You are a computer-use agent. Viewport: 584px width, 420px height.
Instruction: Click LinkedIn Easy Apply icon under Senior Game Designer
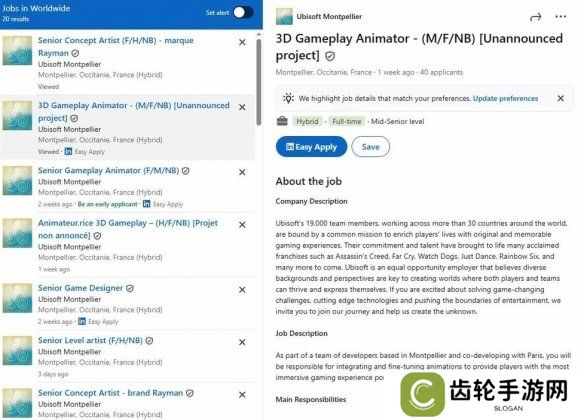(82, 321)
